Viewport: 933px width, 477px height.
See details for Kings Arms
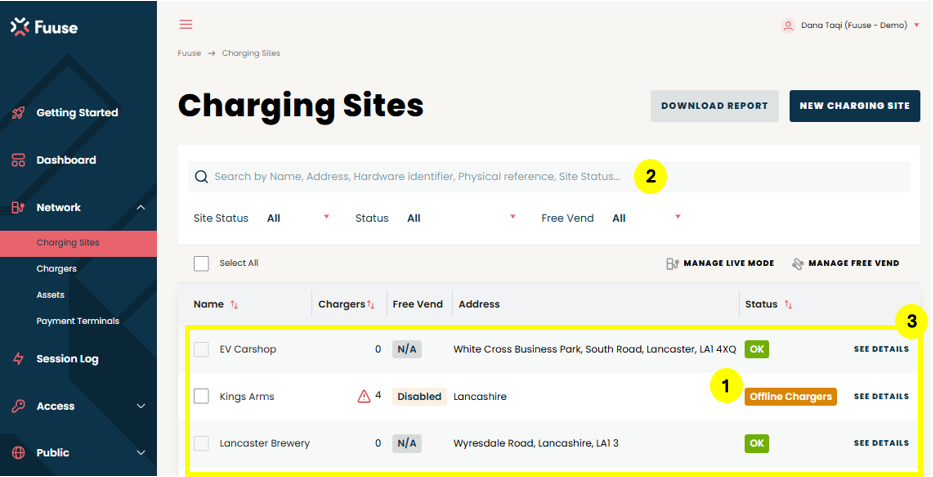click(881, 396)
